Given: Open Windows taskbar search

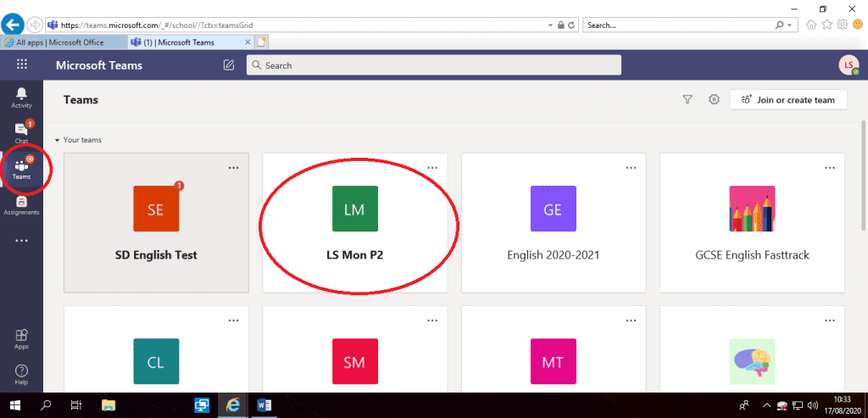Looking at the screenshot, I should point(47,405).
